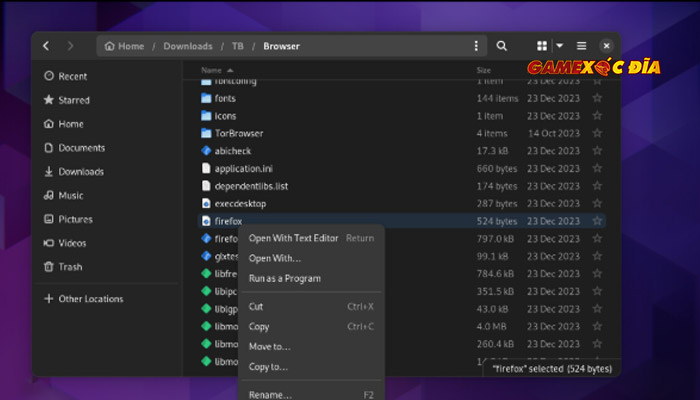The height and width of the screenshot is (400, 700).
Task: Click the 351.5 kB size value
Action: pos(495,292)
